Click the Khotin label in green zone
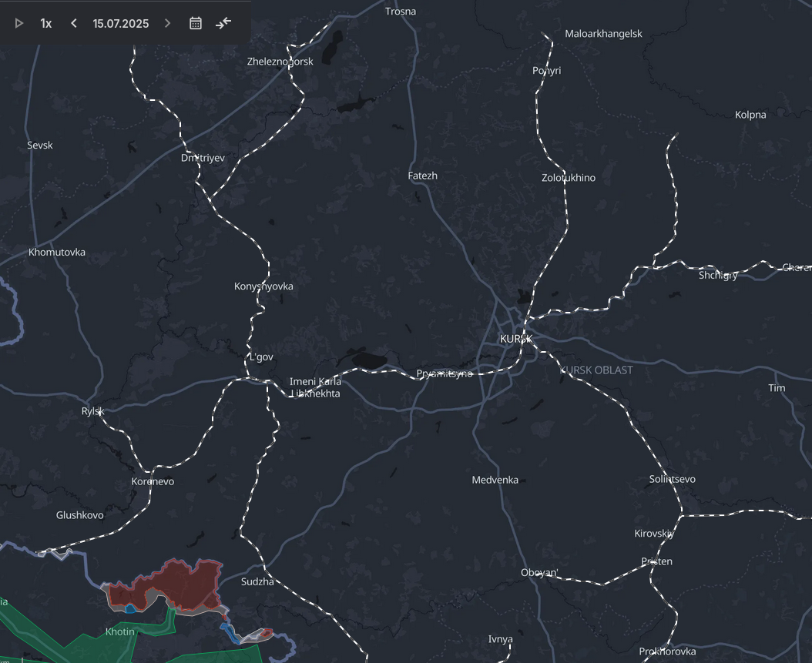This screenshot has height=663, width=812. 119,631
